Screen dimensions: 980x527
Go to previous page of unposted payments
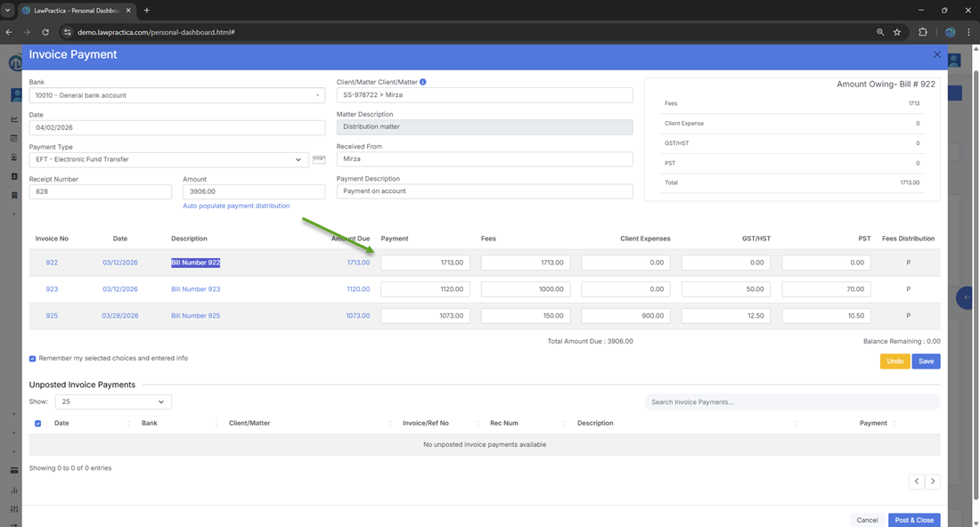(917, 482)
